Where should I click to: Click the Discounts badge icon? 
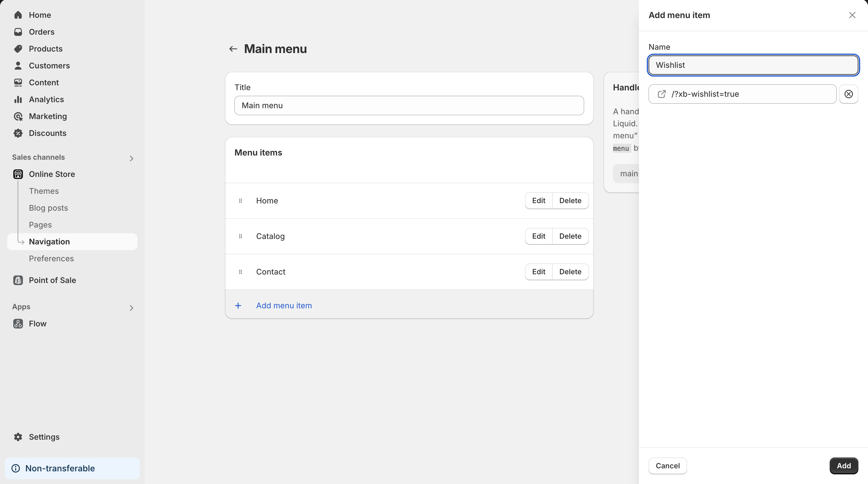pyautogui.click(x=18, y=133)
